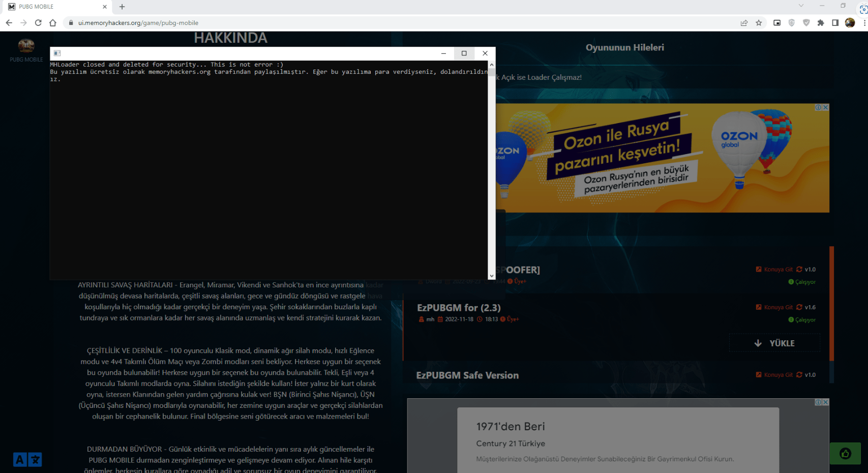Screen dimensions: 868x473
Task: Click the Üye+ badge on EzPUBGM (2.3)
Action: (x=510, y=319)
